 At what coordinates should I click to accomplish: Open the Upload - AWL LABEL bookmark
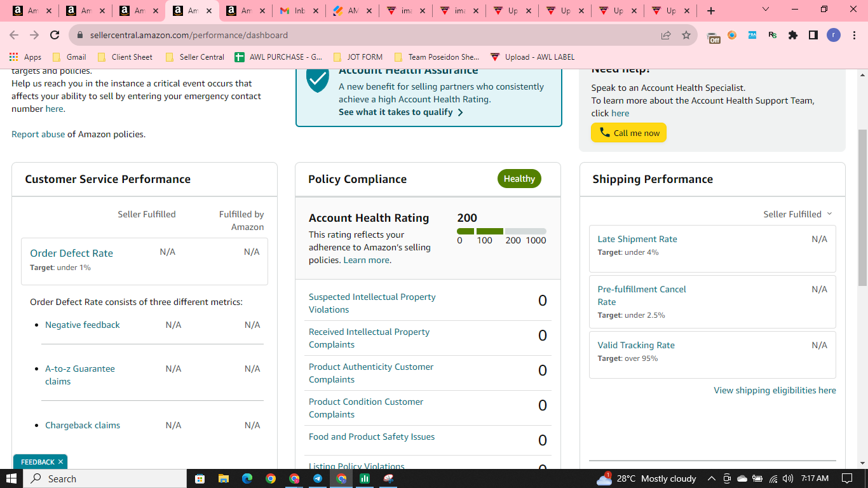coord(532,57)
